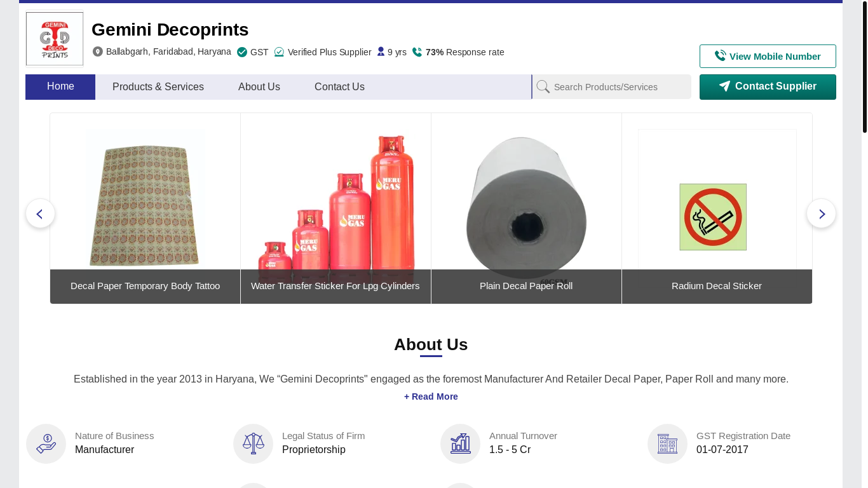Viewport: 868px width, 488px height.
Task: Click the Annual Turnover chart icon
Action: pos(461,444)
